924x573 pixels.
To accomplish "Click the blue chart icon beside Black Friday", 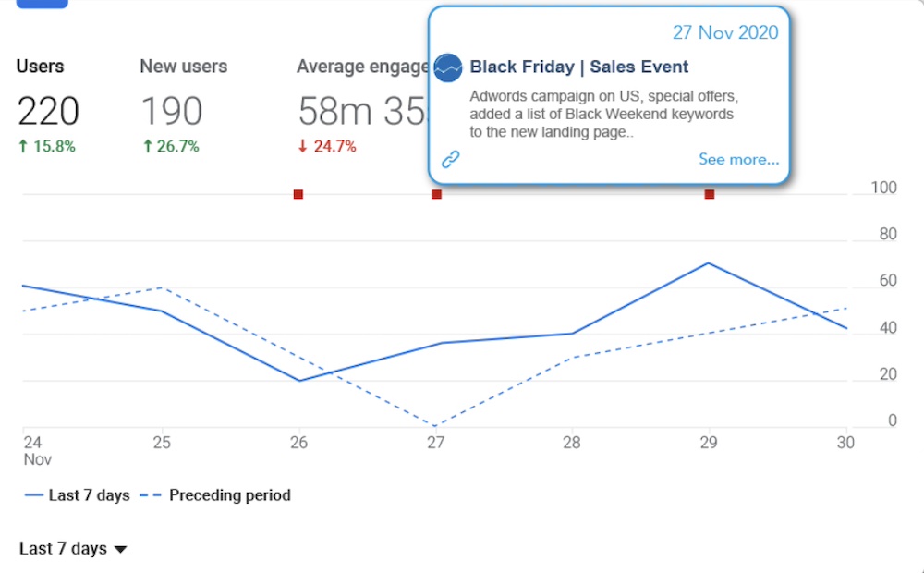I will pyautogui.click(x=448, y=67).
